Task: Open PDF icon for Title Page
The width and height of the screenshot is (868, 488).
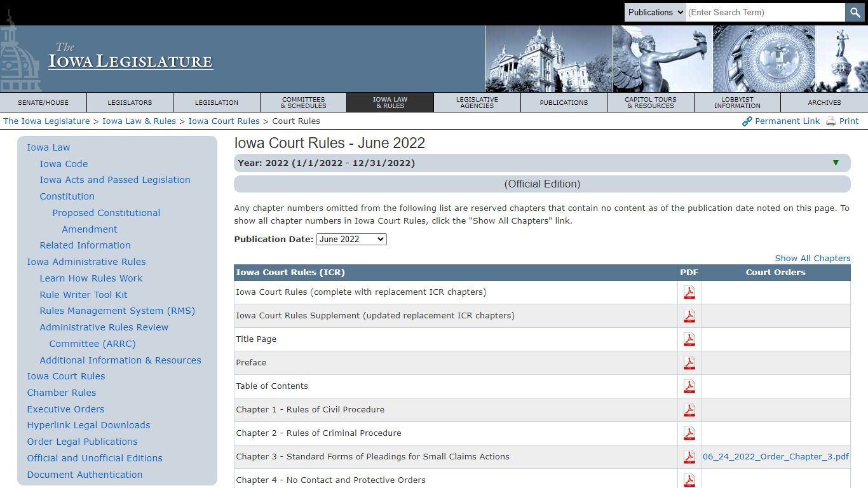Action: coord(689,339)
